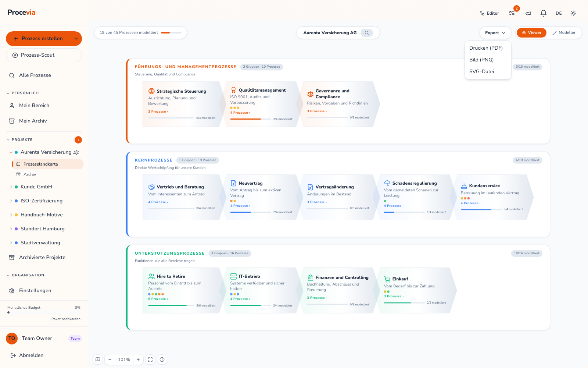The image size is (588, 368).
Task: Click the Einkauf shopping cart icon
Action: pos(387,279)
